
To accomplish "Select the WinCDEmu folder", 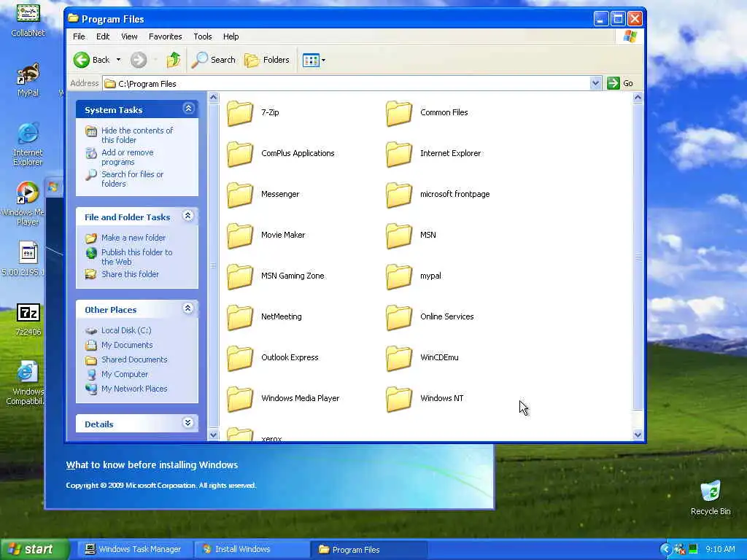I will (x=422, y=357).
